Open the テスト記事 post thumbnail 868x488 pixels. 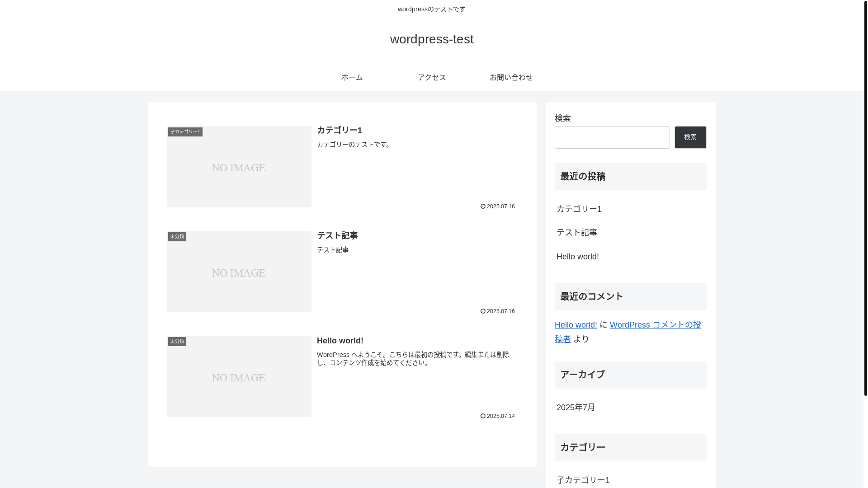tap(239, 272)
